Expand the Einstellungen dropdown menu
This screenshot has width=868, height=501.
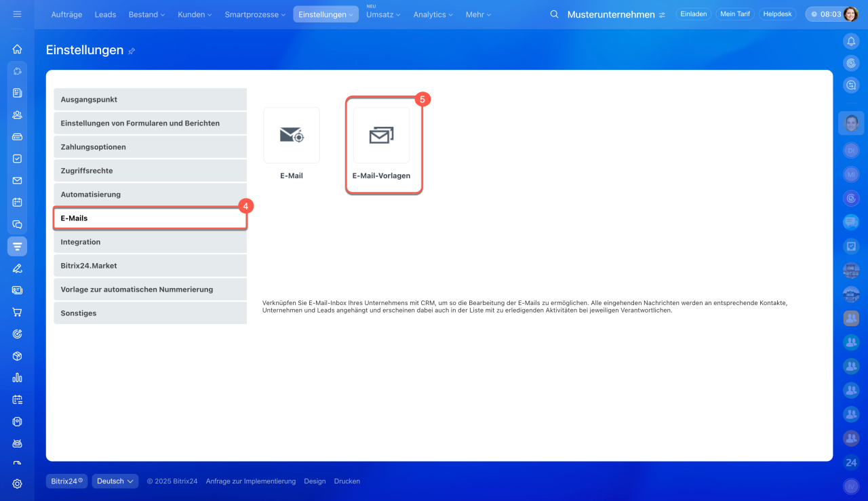tap(326, 14)
